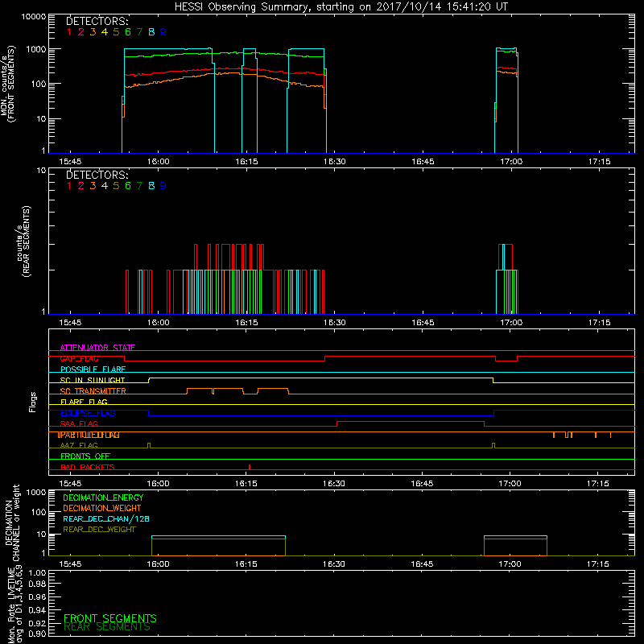Click 17:00 time label under front segments plot
Viewport: 644px width, 644px height.
[x=511, y=162]
